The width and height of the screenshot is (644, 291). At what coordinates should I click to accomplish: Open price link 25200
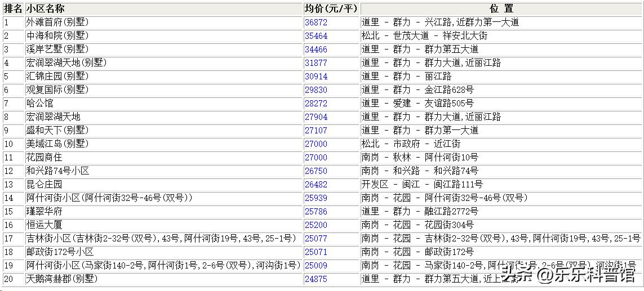tap(316, 225)
